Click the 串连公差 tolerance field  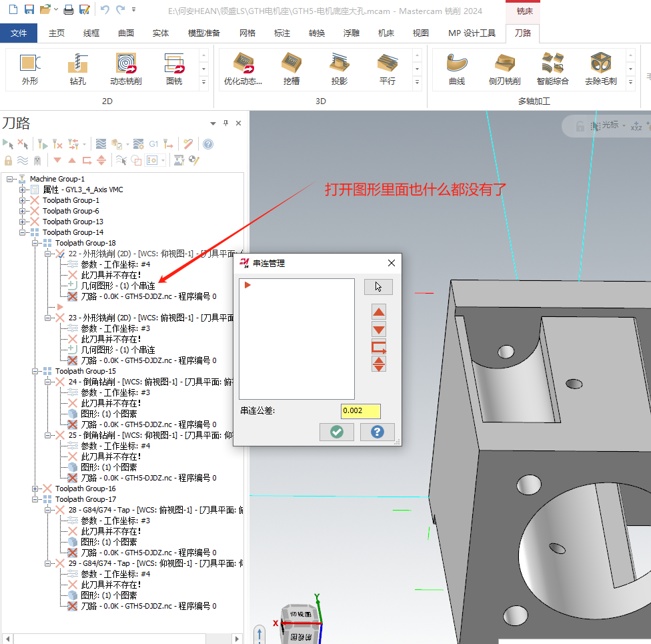pos(360,410)
